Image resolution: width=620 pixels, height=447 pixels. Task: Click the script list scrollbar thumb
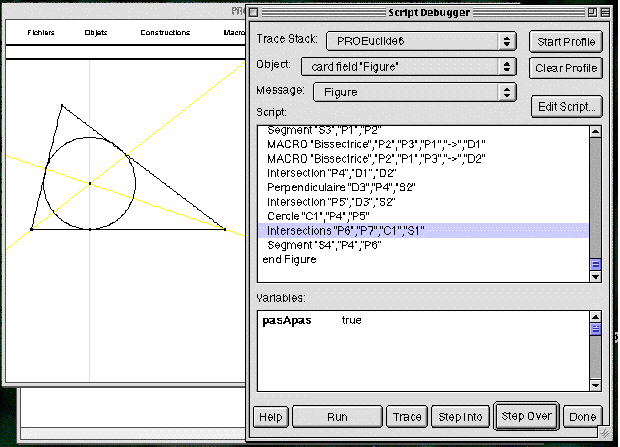tap(595, 265)
